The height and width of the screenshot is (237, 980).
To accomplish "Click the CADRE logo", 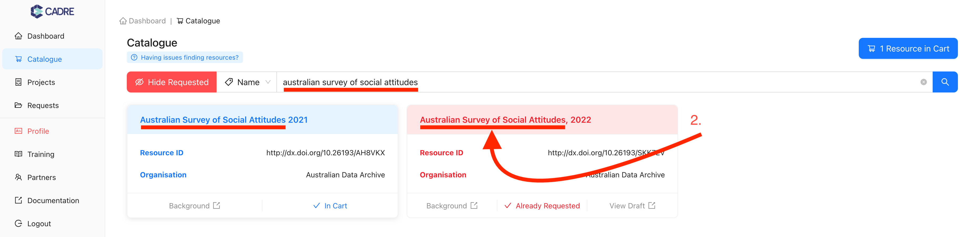I will (x=53, y=11).
